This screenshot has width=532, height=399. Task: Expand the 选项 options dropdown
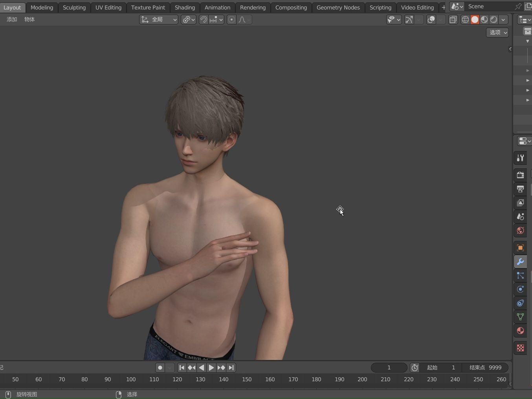pos(497,33)
